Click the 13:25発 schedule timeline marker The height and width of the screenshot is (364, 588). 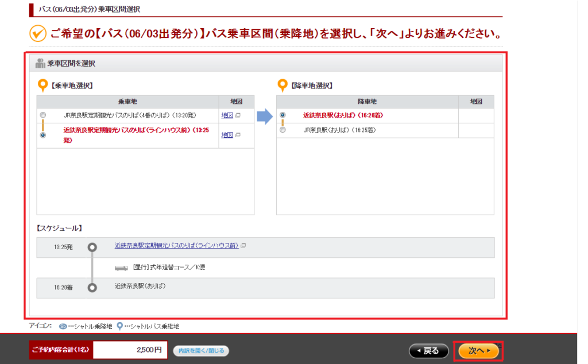92,247
